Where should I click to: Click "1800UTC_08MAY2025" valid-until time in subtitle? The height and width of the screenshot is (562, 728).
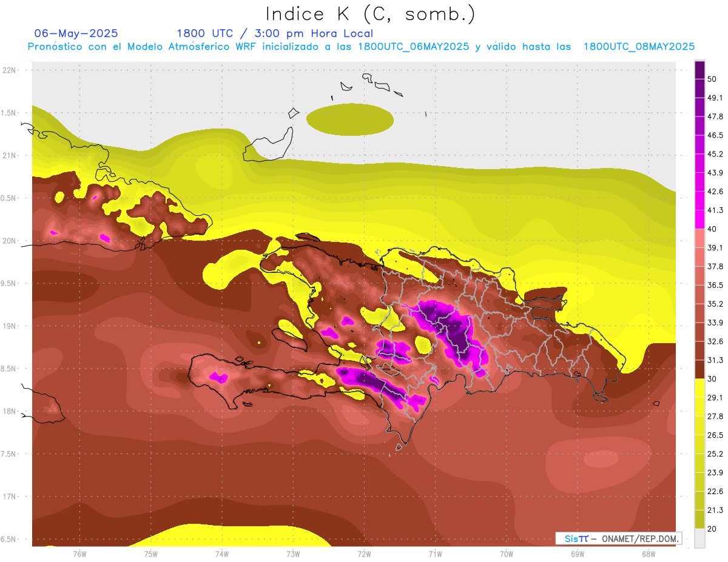(x=639, y=47)
